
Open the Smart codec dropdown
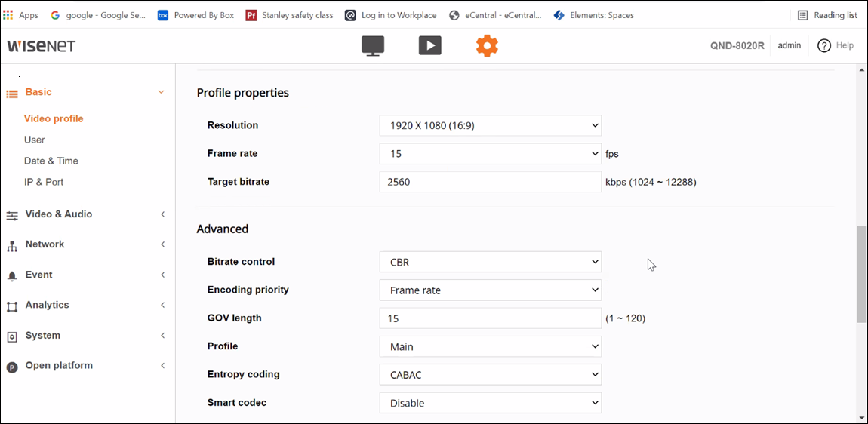[490, 403]
